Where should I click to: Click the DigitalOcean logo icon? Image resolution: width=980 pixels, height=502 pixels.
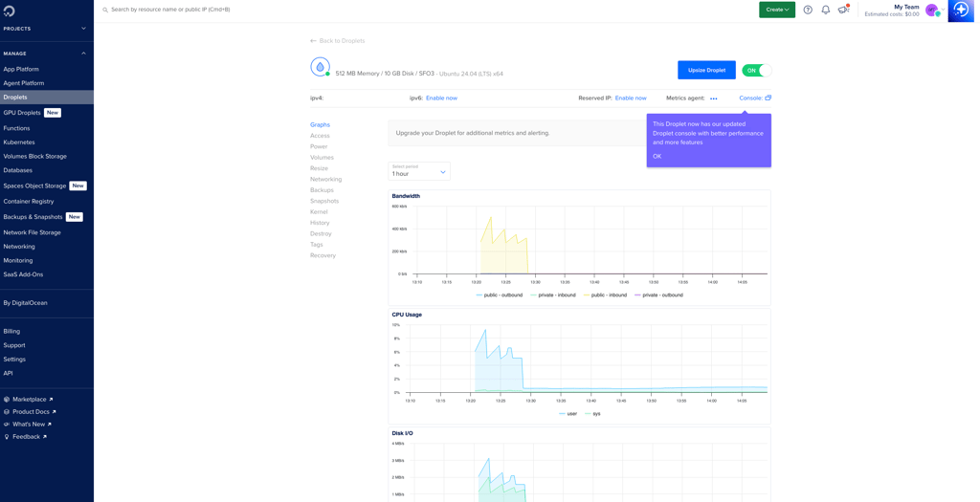[x=9, y=11]
